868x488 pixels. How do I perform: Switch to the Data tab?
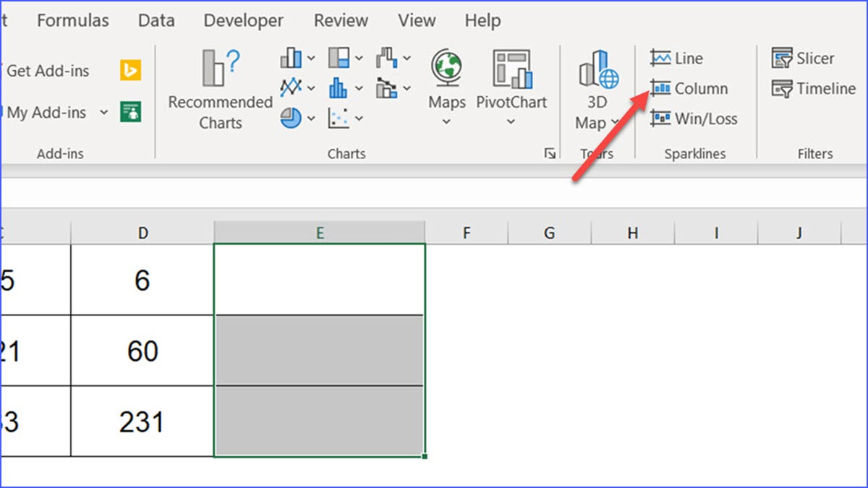156,21
